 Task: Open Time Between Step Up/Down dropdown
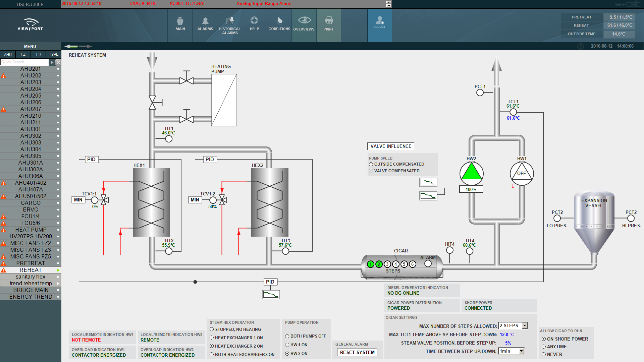click(521, 351)
